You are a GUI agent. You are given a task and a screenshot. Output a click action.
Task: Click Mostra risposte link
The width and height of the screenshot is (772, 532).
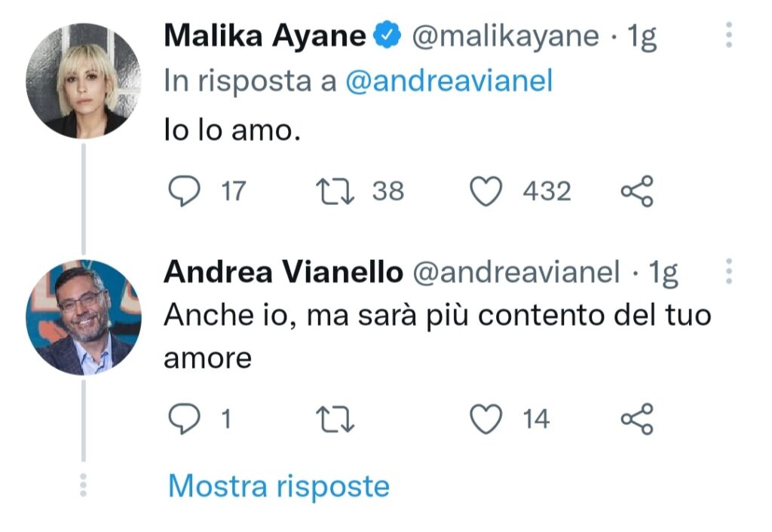click(278, 486)
